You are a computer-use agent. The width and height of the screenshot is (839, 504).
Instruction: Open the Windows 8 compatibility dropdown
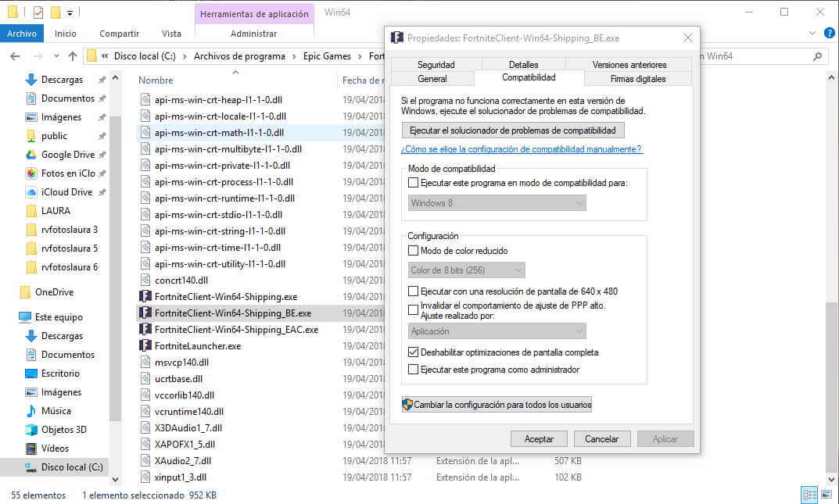(497, 203)
